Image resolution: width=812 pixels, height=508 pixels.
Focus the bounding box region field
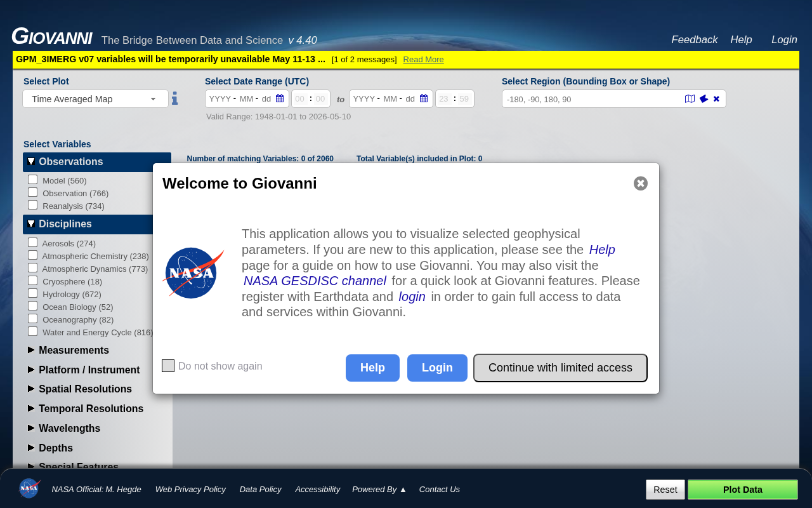pyautogui.click(x=593, y=99)
